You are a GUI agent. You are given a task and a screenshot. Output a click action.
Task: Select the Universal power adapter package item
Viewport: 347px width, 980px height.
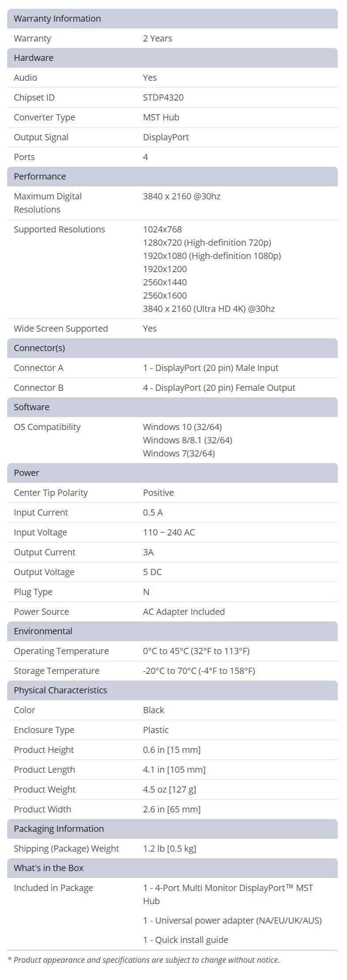(232, 920)
